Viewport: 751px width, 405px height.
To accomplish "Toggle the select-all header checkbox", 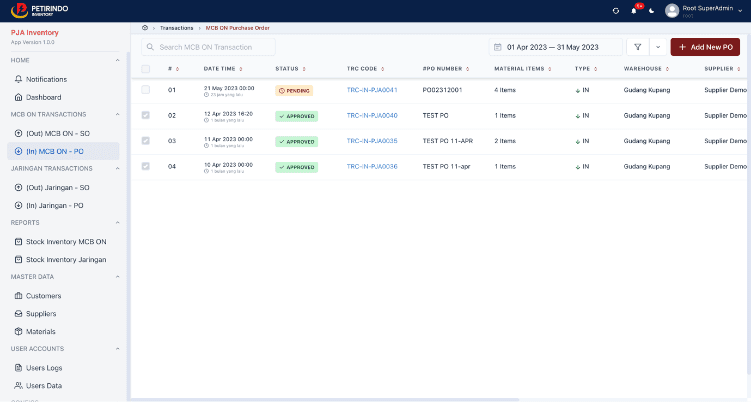I will click(x=146, y=69).
